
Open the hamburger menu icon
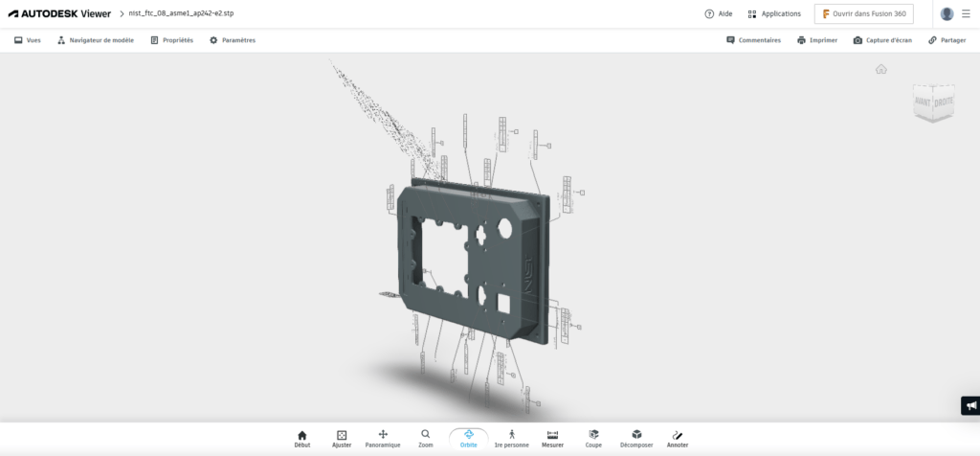[966, 13]
